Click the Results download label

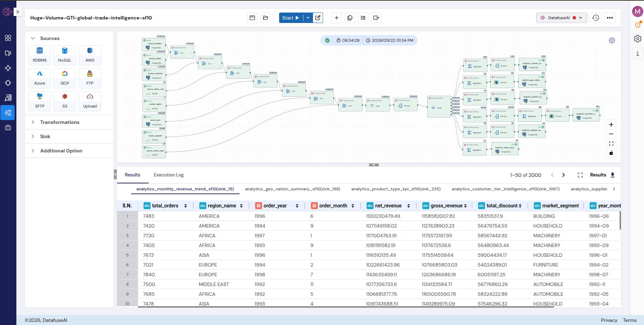(x=598, y=175)
